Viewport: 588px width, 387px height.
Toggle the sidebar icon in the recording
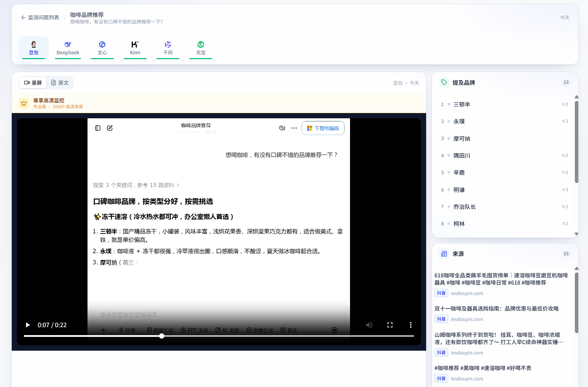(98, 128)
